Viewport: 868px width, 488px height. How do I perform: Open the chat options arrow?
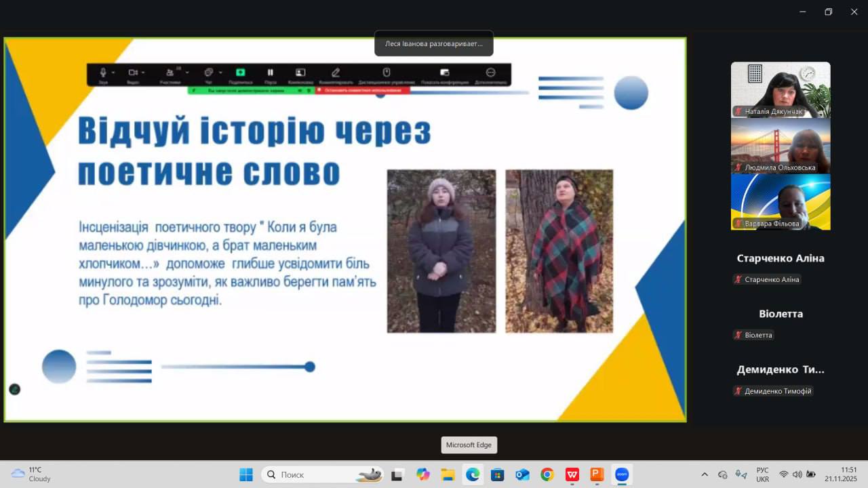pos(220,72)
